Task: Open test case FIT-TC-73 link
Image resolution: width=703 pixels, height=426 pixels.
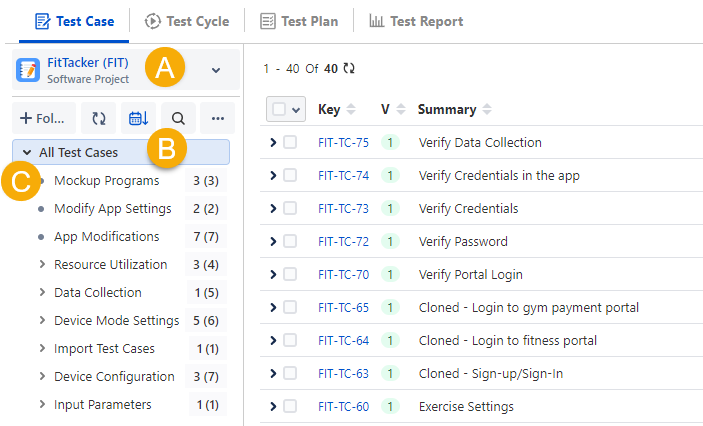Action: point(343,209)
